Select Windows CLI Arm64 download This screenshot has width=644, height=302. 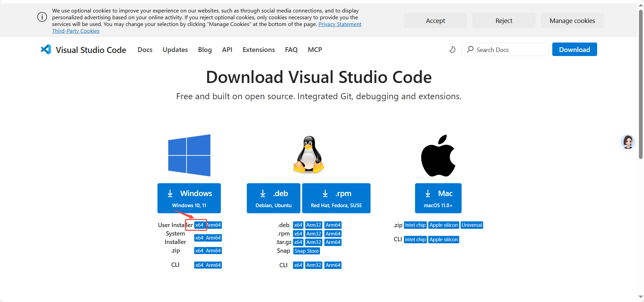click(213, 265)
